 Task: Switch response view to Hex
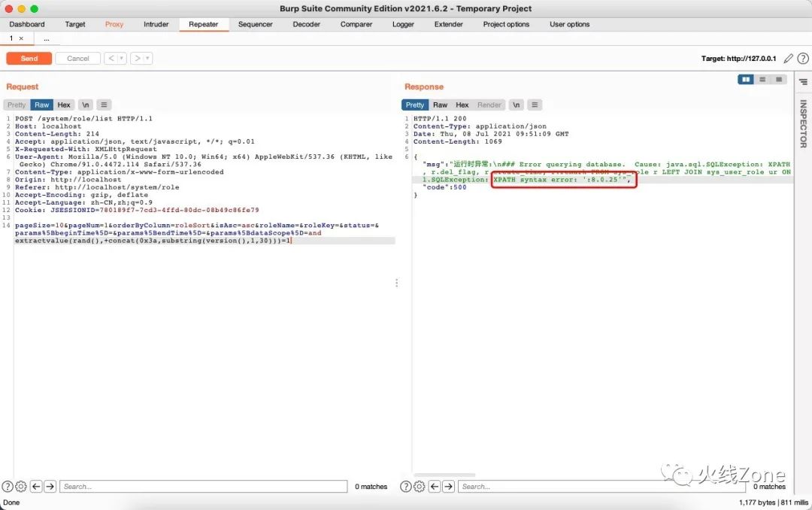click(462, 105)
